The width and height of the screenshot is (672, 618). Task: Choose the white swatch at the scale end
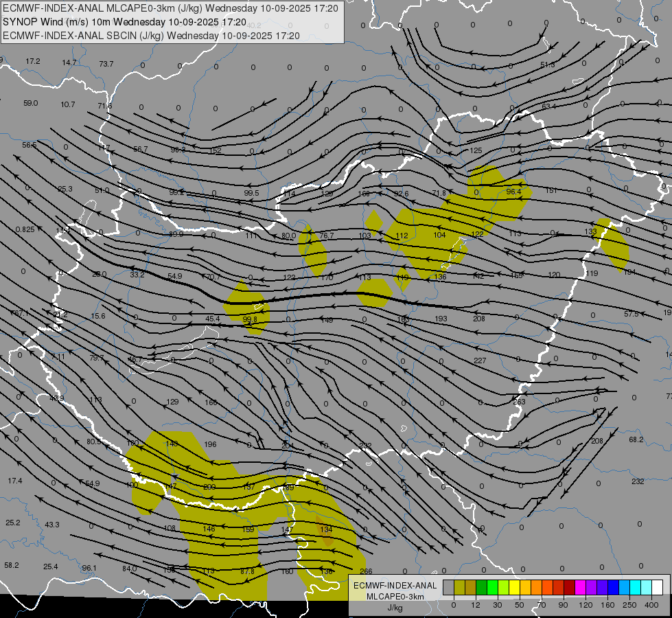(x=658, y=588)
